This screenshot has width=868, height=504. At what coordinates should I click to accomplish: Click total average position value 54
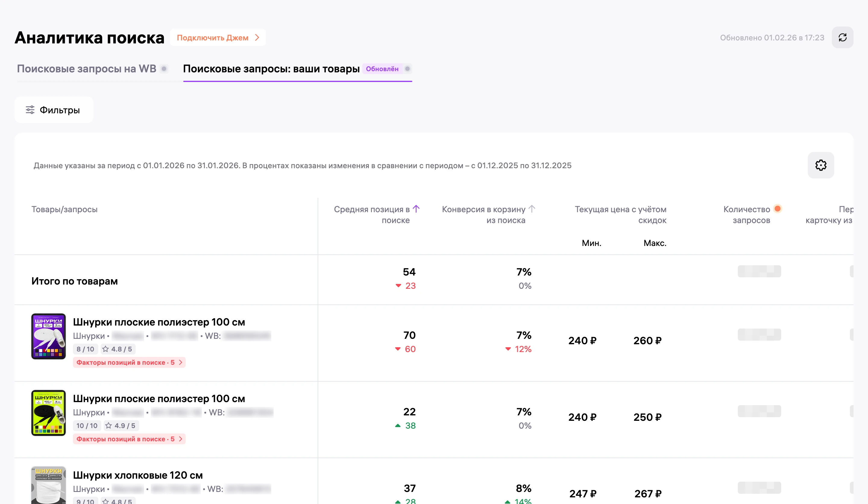[409, 272]
